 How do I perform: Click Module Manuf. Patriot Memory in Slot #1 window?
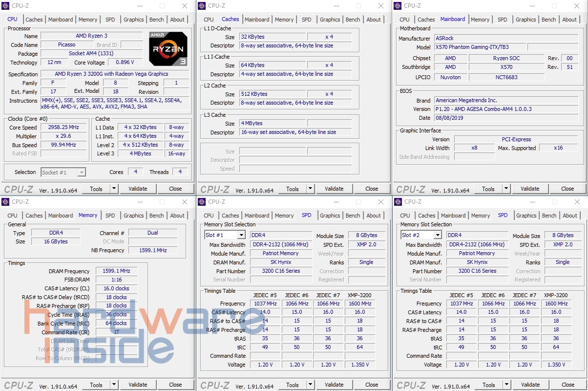(x=281, y=253)
